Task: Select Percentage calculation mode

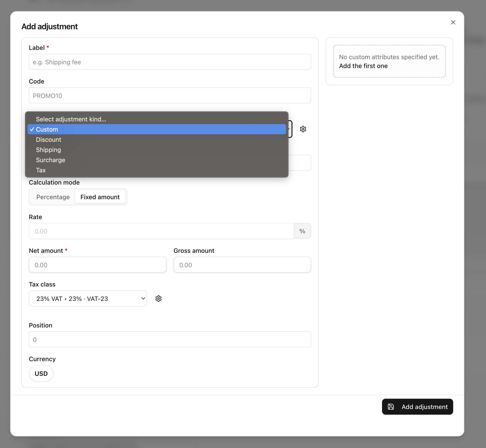Action: point(53,197)
